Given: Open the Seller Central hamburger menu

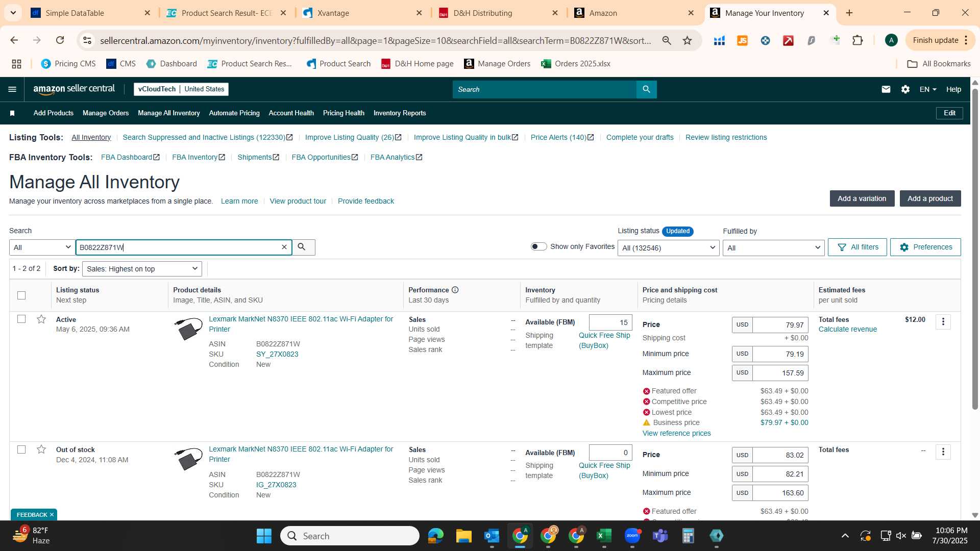Looking at the screenshot, I should [x=12, y=89].
